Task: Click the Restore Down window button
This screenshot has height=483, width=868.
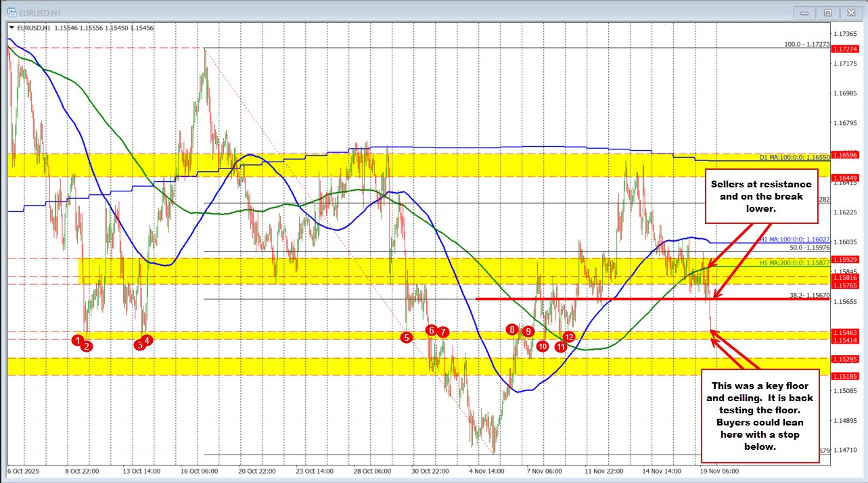Action: (x=828, y=12)
